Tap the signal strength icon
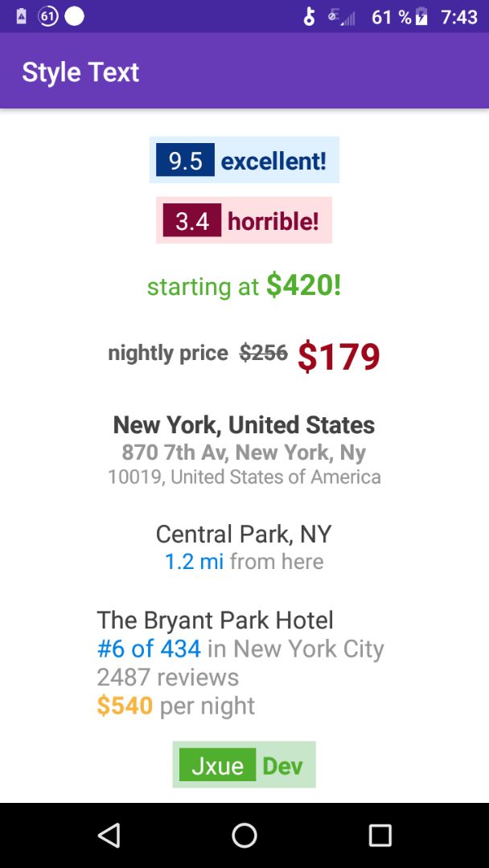The width and height of the screenshot is (489, 868). click(342, 17)
